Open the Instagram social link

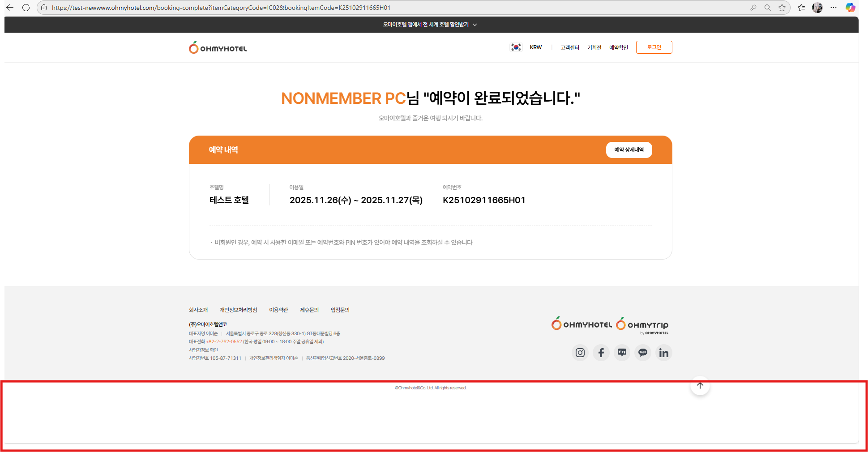tap(580, 353)
